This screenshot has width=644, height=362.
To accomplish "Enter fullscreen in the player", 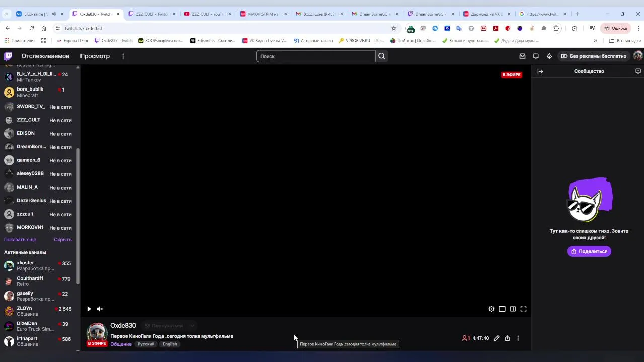I will 523,309.
